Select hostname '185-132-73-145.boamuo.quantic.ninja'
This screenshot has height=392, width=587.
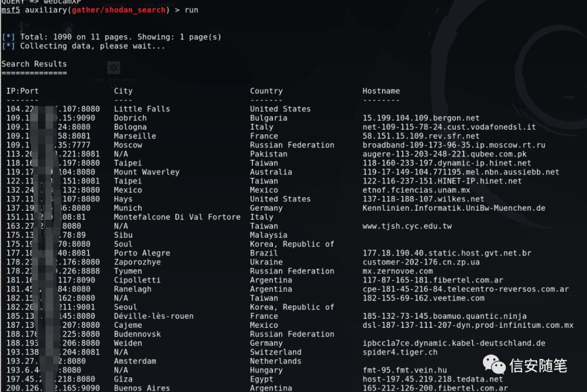(445, 316)
